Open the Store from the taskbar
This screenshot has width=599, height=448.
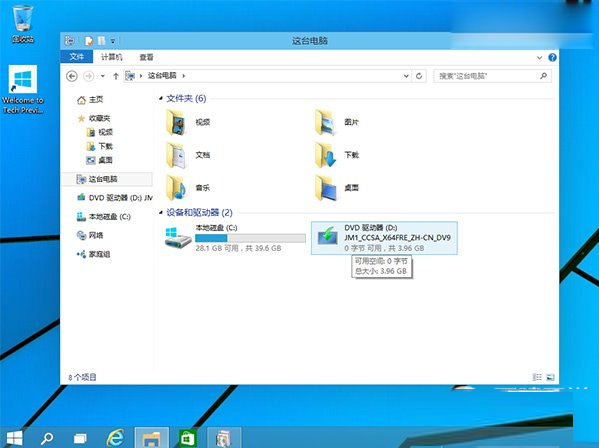(188, 438)
